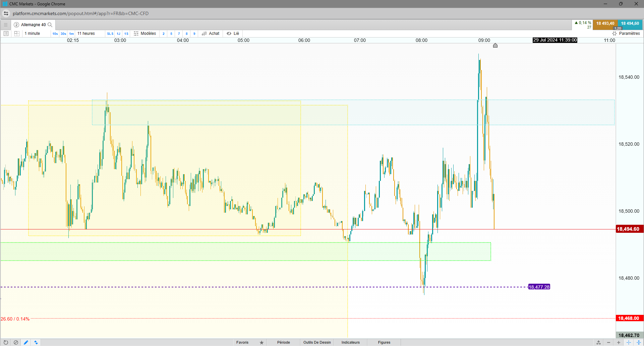Click the star icon next to Favoris
Viewport: 644px width, 346px height.
[x=261, y=342]
